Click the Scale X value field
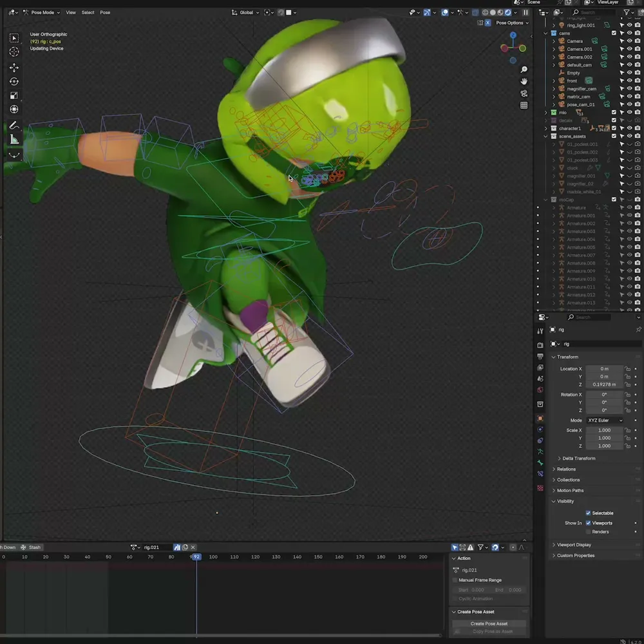Viewport: 644px width, 644px height. [604, 430]
